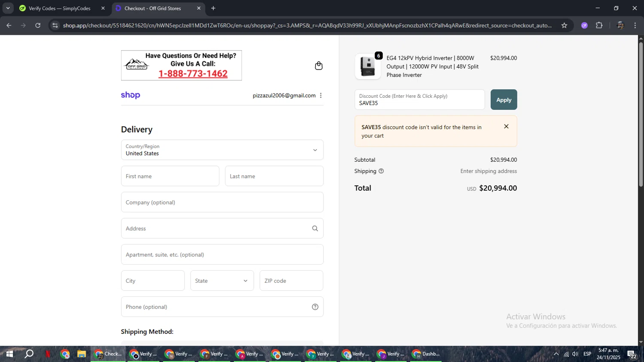Open the notification center icon

(632, 354)
